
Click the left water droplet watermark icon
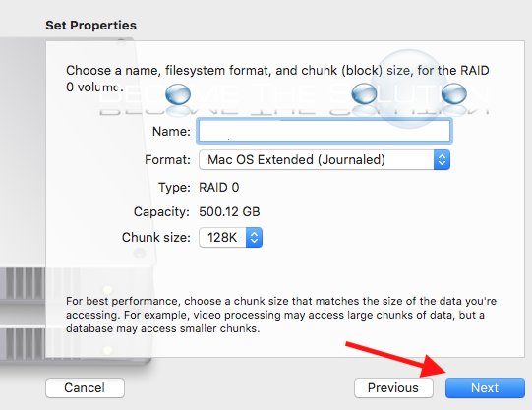pos(178,94)
